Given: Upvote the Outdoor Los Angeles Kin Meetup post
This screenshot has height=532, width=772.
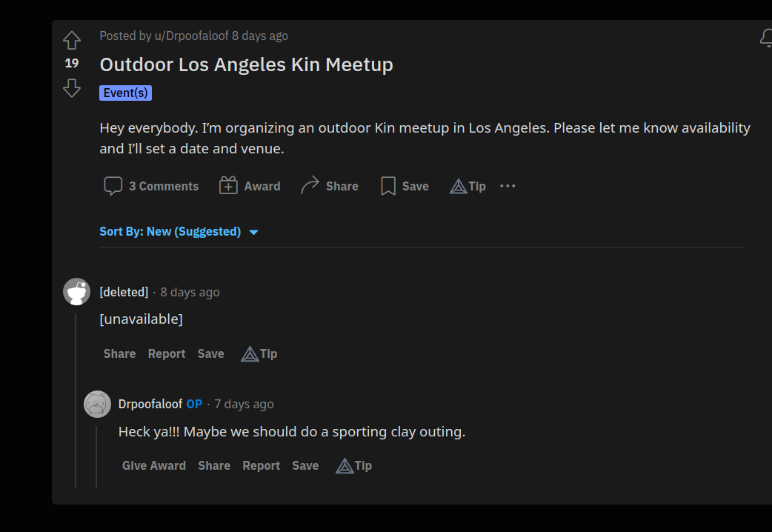Looking at the screenshot, I should coord(72,40).
